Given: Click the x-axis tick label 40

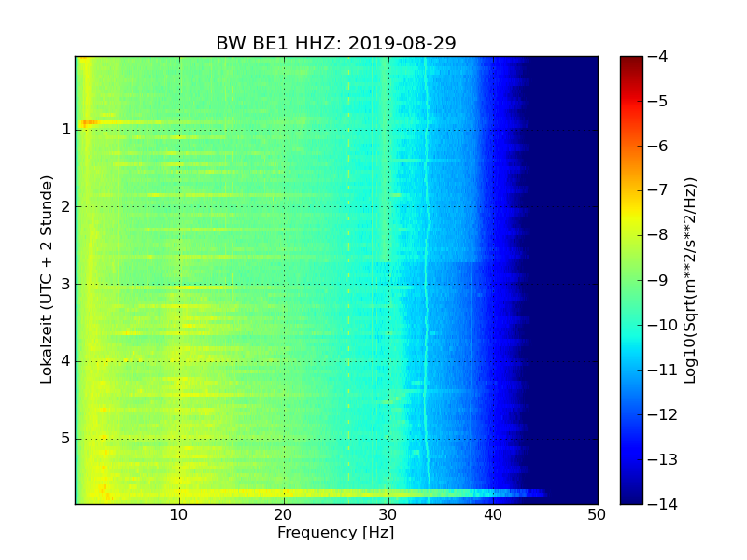Looking at the screenshot, I should tap(493, 515).
